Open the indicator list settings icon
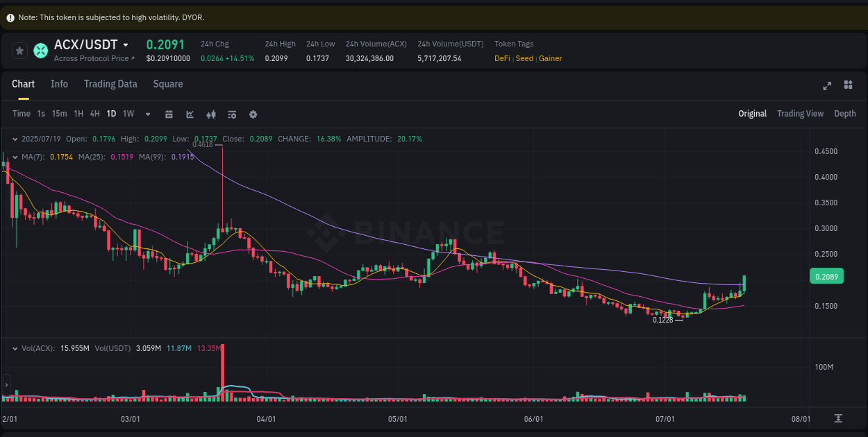 click(231, 114)
